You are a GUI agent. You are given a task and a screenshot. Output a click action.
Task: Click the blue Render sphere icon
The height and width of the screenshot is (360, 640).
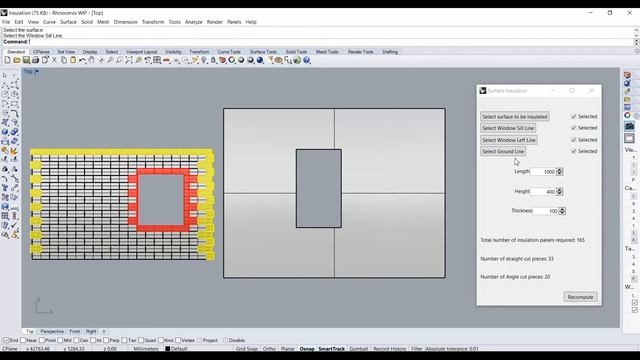point(260,60)
